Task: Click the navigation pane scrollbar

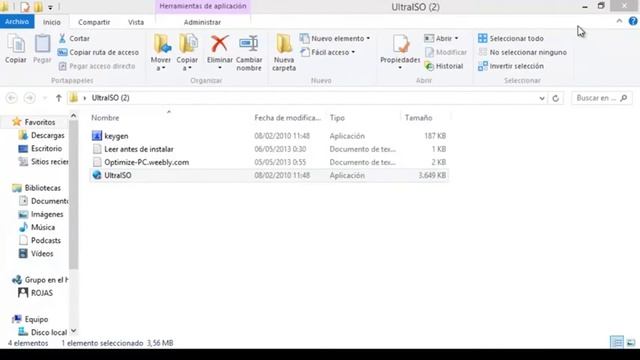Action: coord(73,194)
